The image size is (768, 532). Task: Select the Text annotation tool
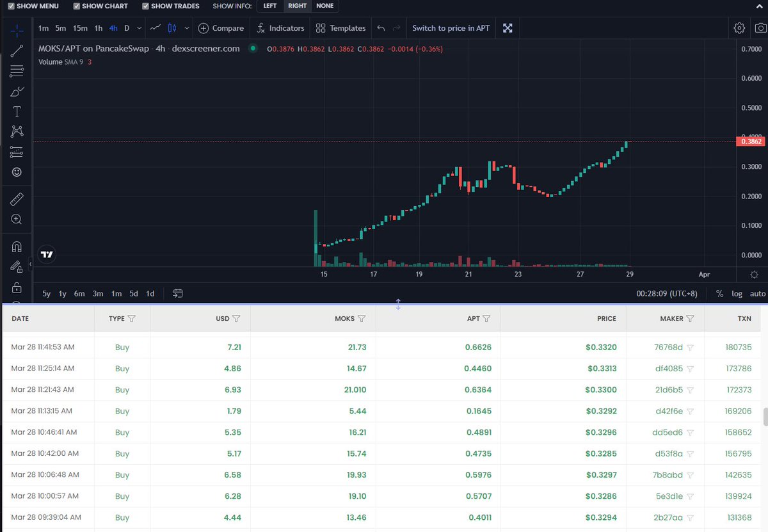(17, 111)
